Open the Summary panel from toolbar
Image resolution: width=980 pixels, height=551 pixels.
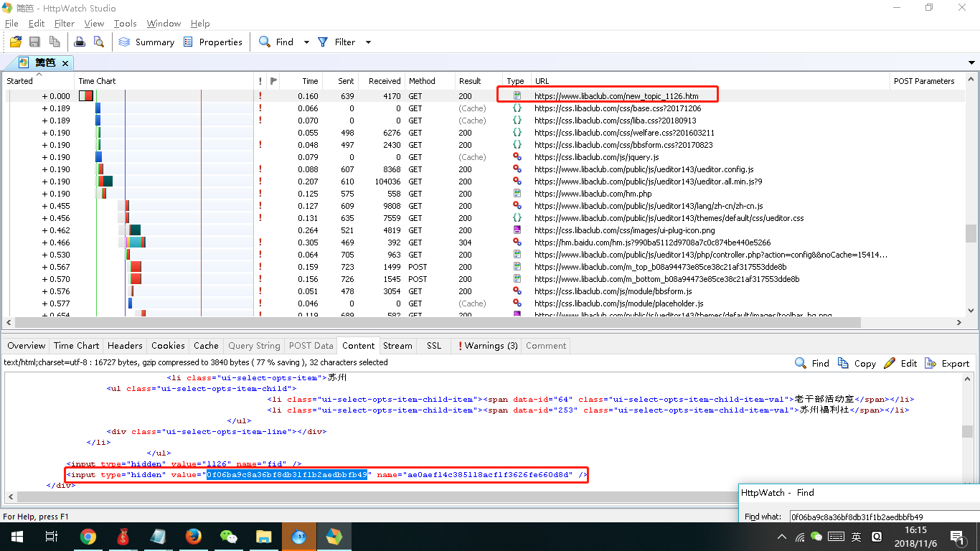coord(146,42)
